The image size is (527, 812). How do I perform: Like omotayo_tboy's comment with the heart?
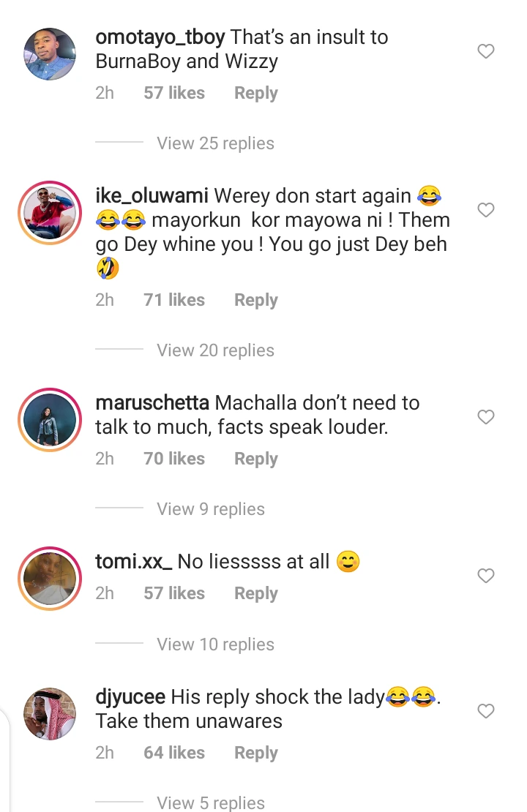485,52
